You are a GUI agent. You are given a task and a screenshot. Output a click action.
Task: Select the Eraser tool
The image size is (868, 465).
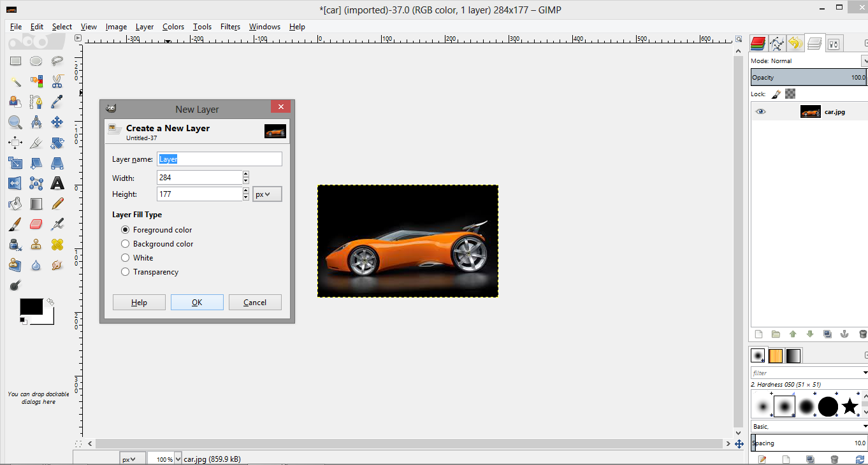[36, 224]
